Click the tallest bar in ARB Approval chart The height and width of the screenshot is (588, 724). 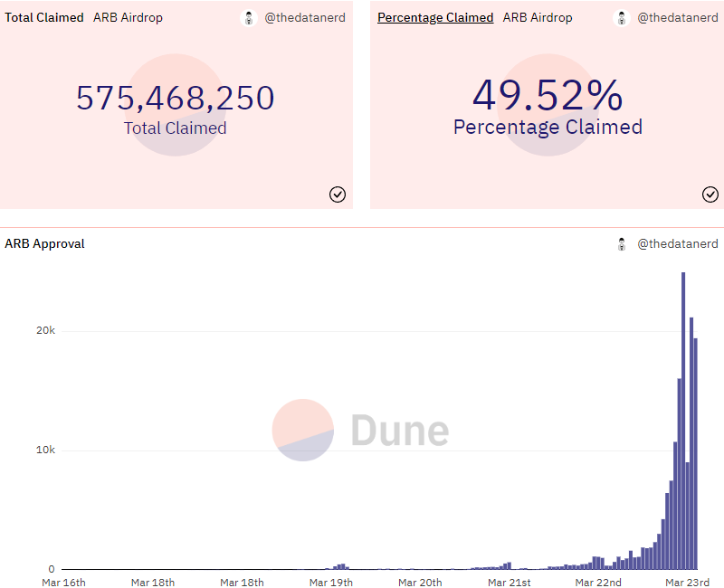683,421
